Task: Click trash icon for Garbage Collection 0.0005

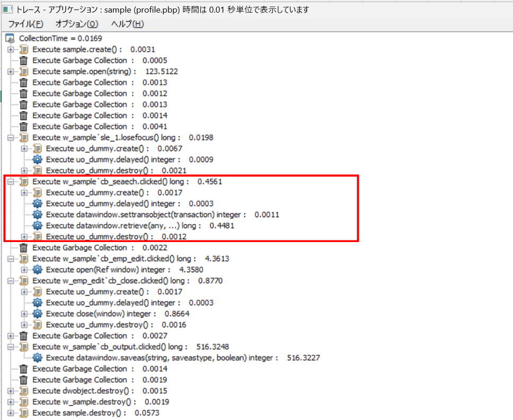Action: coord(24,60)
